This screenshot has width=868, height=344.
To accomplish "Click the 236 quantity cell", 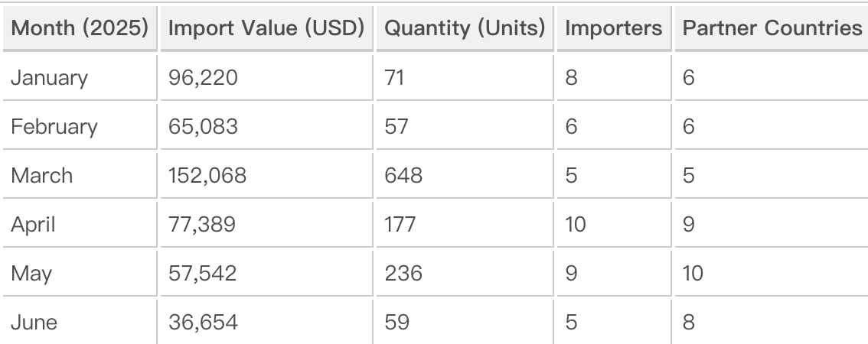I will pos(403,273).
